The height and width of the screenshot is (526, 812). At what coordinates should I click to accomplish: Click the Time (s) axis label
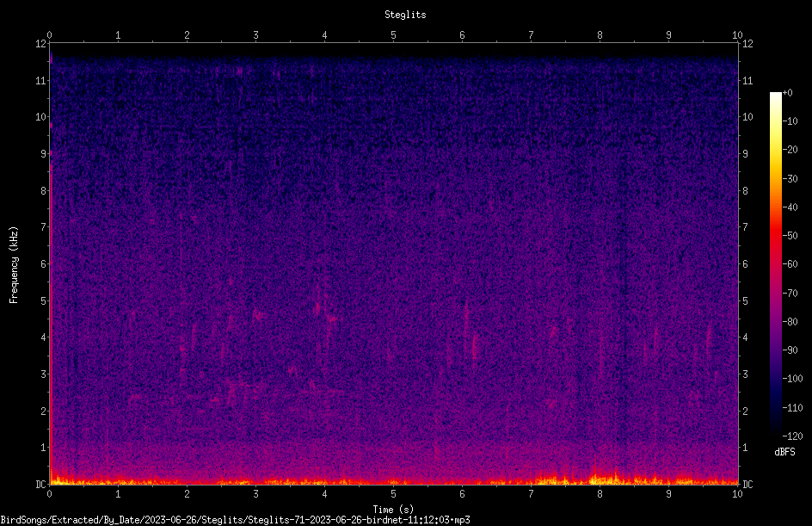tap(393, 510)
